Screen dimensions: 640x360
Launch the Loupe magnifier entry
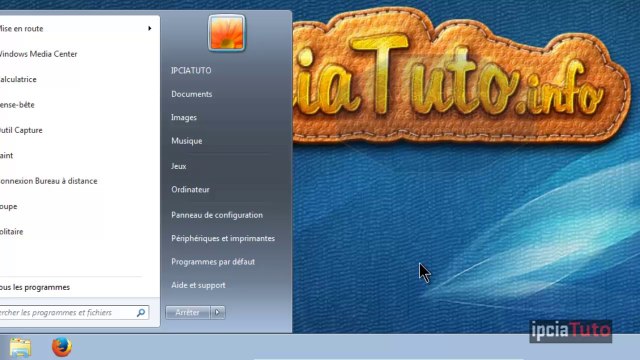(9, 207)
